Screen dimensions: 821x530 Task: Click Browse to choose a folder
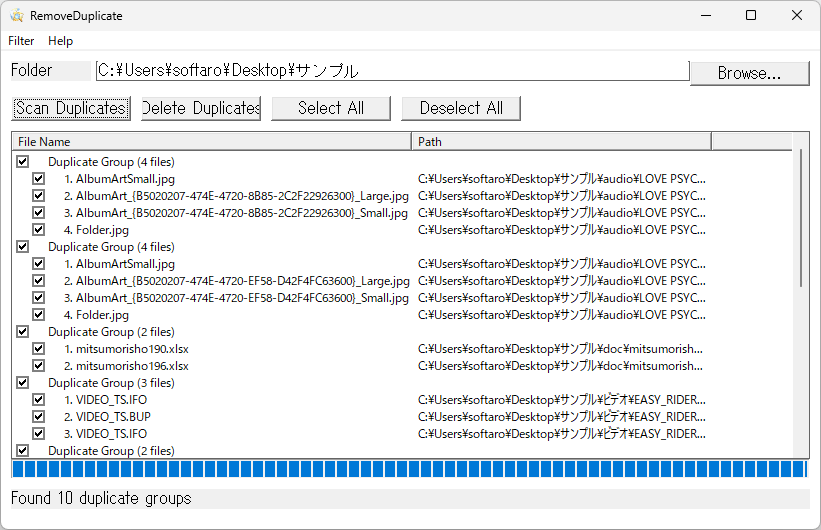coord(749,73)
